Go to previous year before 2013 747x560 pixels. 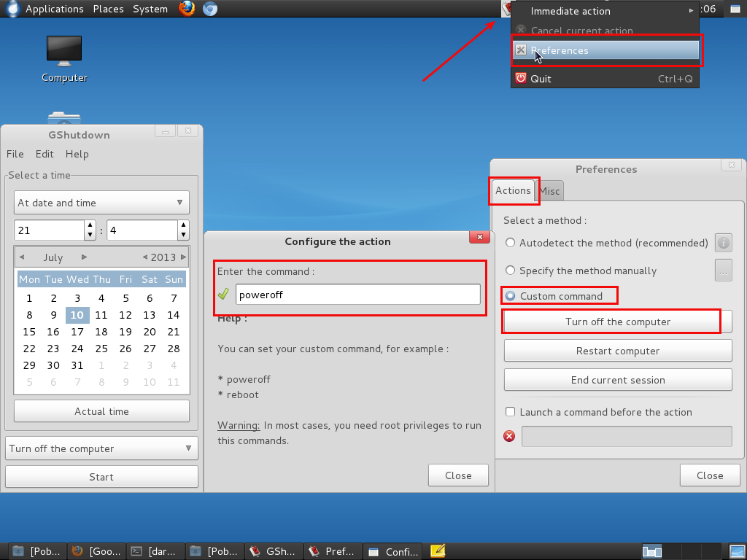[x=145, y=257]
